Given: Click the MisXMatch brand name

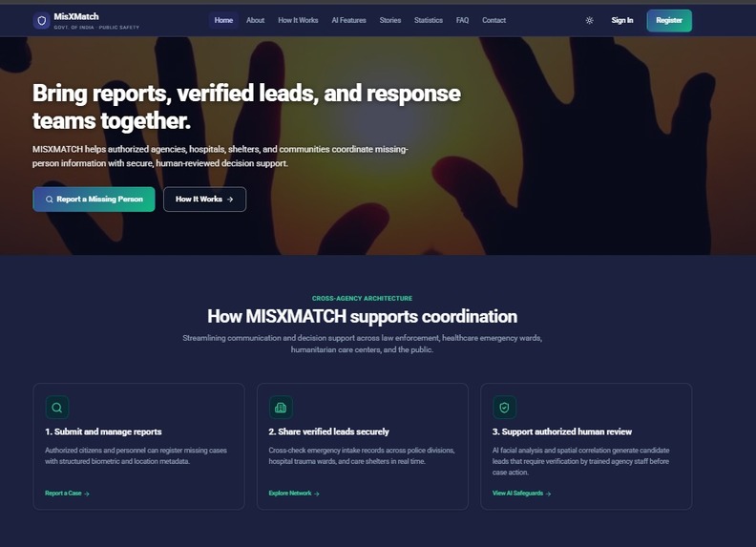Looking at the screenshot, I should pos(76,16).
